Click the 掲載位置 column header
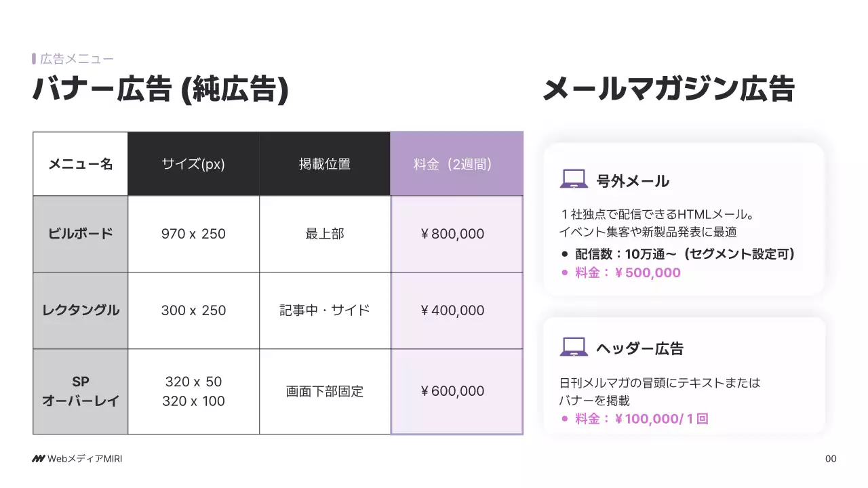This screenshot has width=868, height=488. pos(325,164)
